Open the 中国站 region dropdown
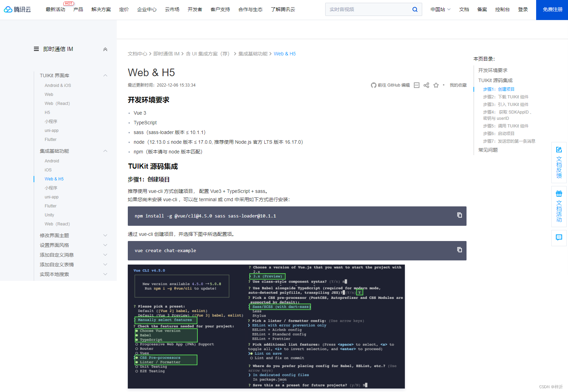 (440, 9)
